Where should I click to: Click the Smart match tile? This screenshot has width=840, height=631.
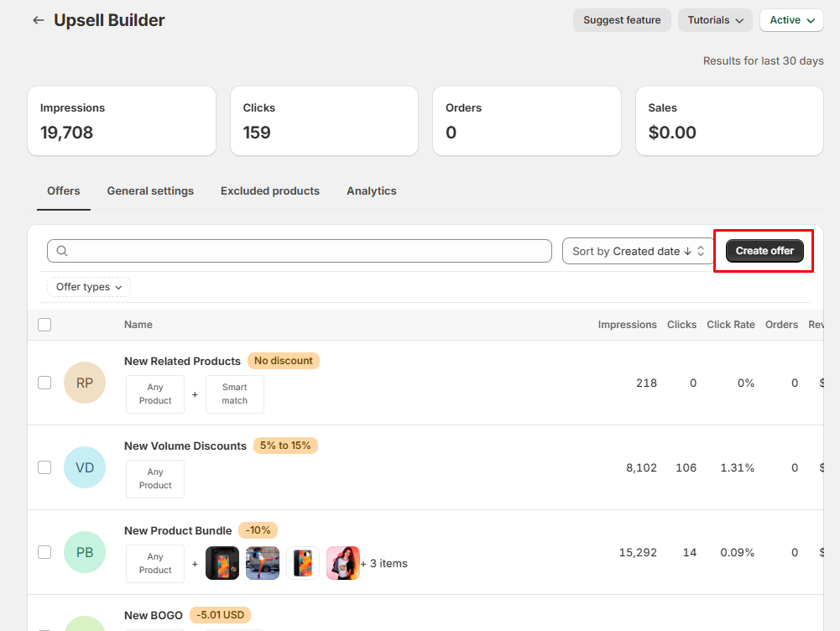(x=235, y=394)
